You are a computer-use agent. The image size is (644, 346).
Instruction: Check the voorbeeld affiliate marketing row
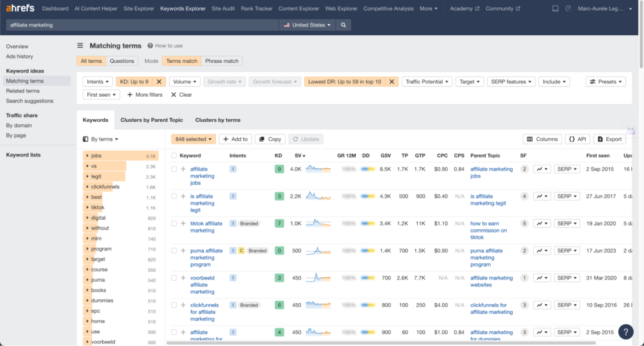pos(174,278)
